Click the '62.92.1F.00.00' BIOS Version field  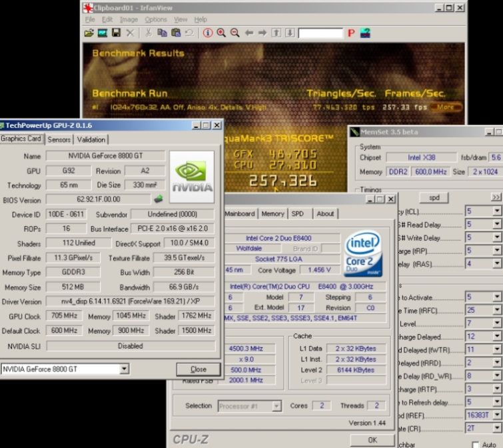[x=99, y=199]
